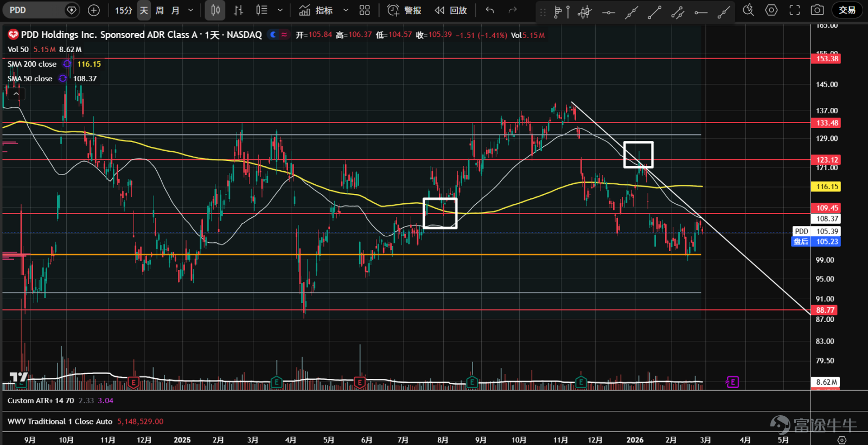Open chart settings hexagon icon

(771, 10)
